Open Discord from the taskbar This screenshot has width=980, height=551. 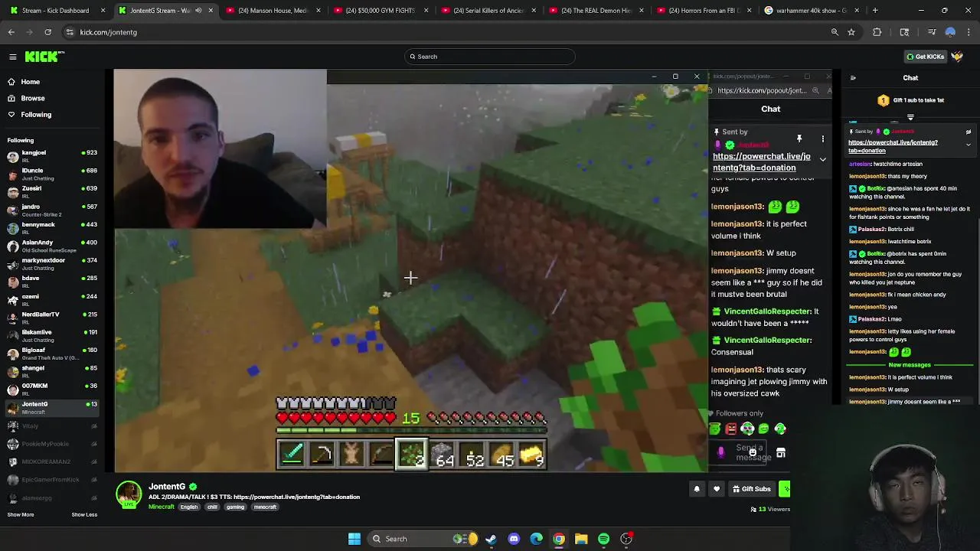click(514, 539)
